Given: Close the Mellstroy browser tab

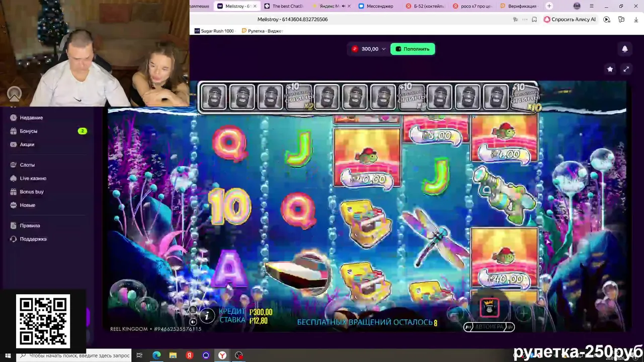Looking at the screenshot, I should click(x=255, y=6).
